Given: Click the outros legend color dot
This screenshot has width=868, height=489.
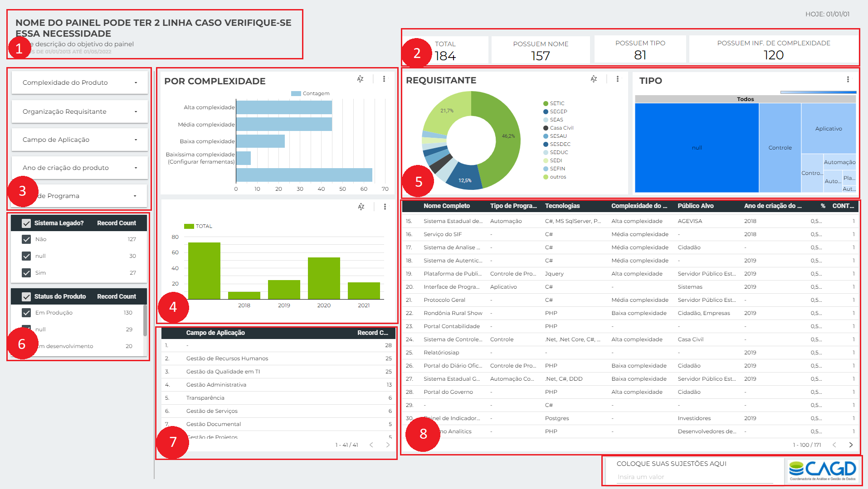Looking at the screenshot, I should [546, 177].
